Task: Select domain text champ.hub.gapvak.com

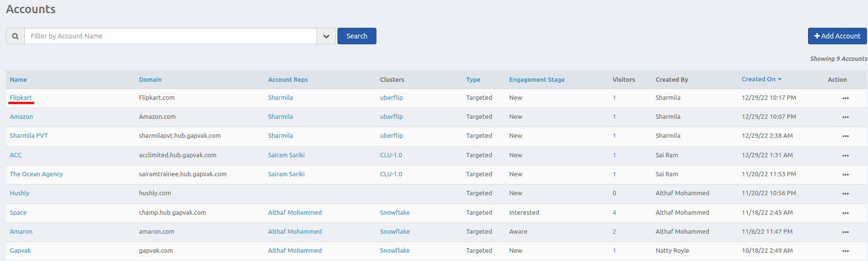Action: (x=173, y=213)
